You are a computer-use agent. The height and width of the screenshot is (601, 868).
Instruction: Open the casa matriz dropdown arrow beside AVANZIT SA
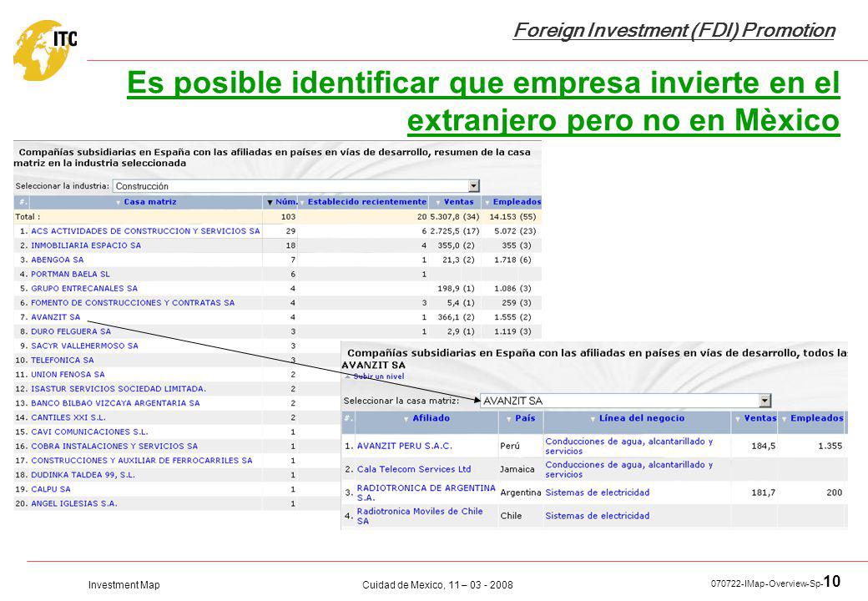765,400
